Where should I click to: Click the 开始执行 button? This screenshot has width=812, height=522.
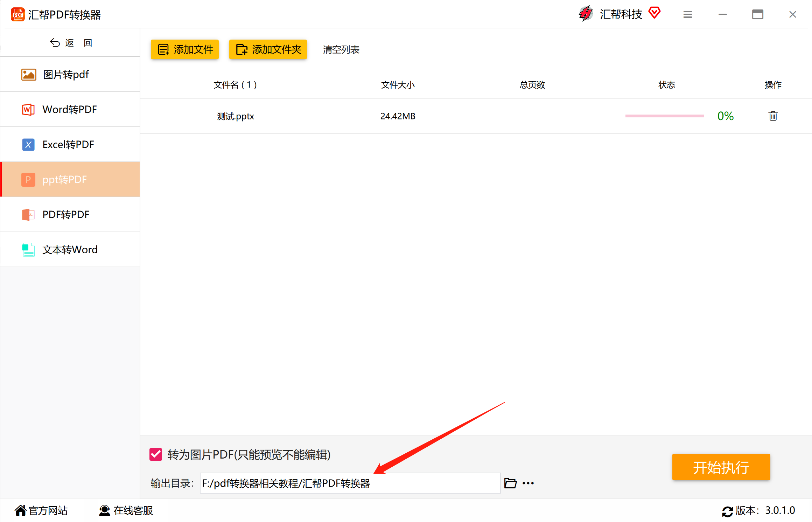(x=721, y=467)
